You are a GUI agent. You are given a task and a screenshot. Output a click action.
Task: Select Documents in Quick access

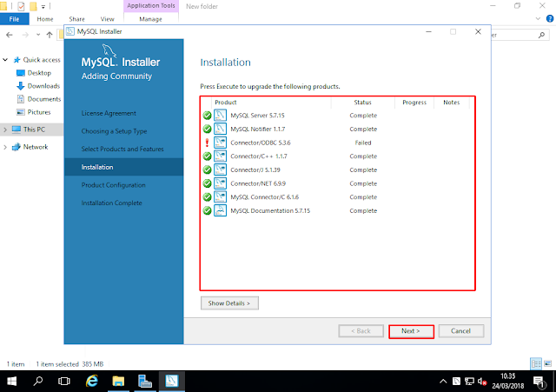39,99
